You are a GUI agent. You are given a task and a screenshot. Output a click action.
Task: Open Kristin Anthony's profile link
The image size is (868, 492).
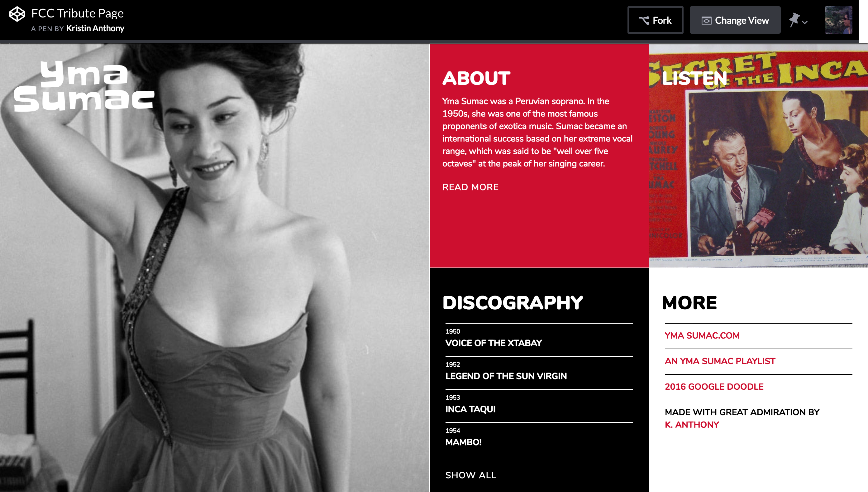(95, 28)
